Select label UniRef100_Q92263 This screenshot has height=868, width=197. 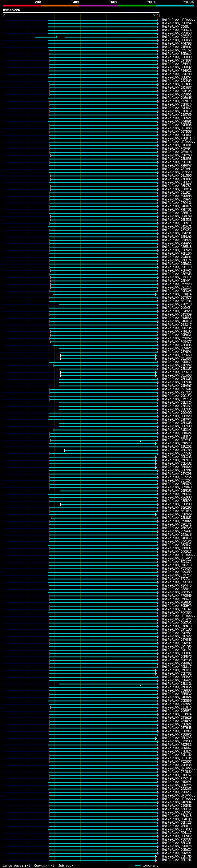(177, 789)
